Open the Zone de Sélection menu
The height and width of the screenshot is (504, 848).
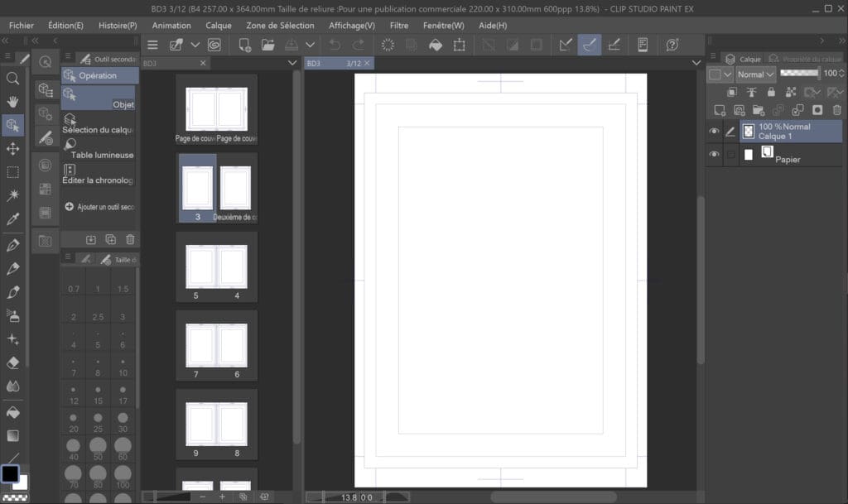coord(280,26)
